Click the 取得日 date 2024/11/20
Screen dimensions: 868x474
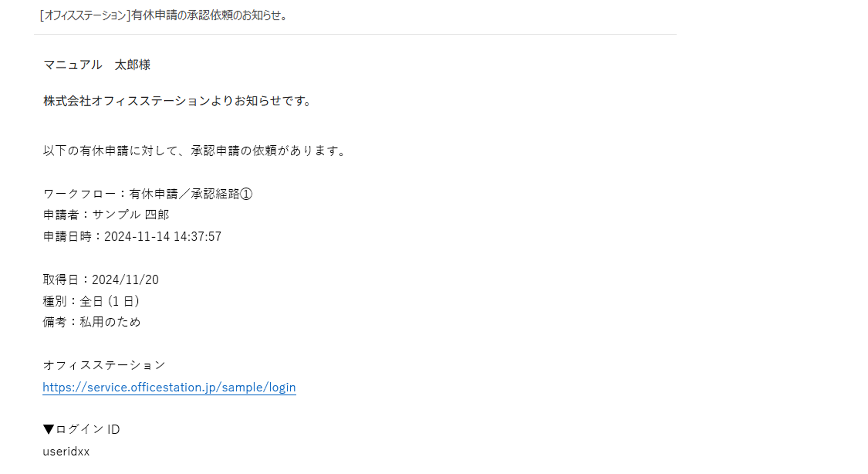pyautogui.click(x=125, y=280)
